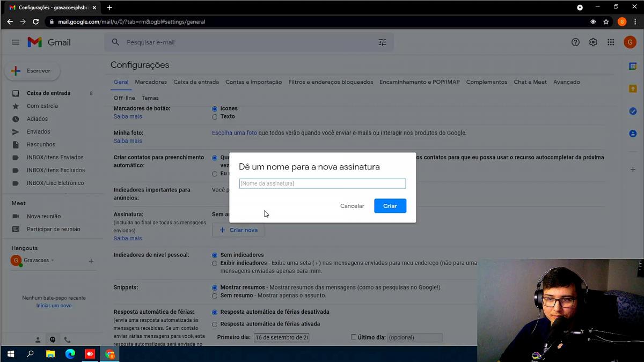The height and width of the screenshot is (362, 644).
Task: Open Google Tasks side panel icon
Action: [633, 112]
